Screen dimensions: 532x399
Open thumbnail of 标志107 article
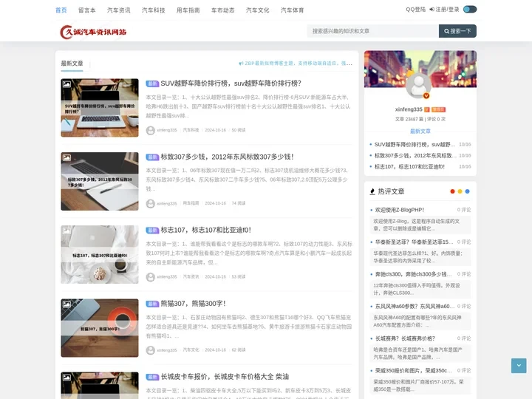click(100, 254)
